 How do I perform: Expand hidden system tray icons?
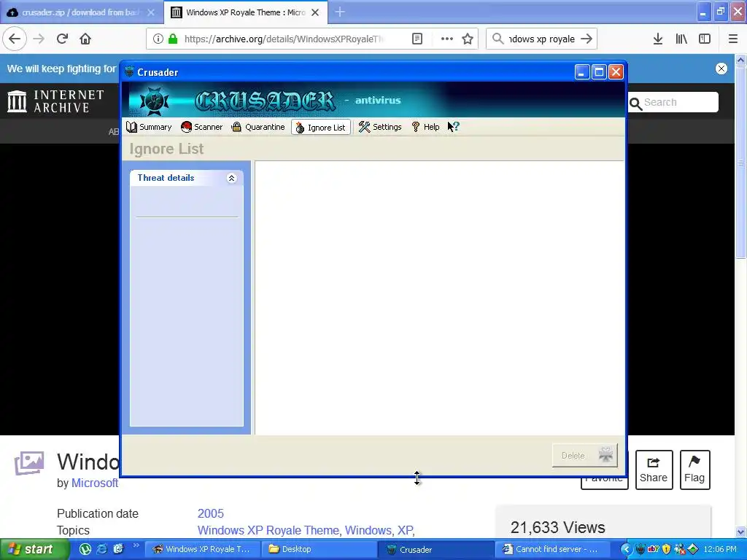click(x=626, y=549)
